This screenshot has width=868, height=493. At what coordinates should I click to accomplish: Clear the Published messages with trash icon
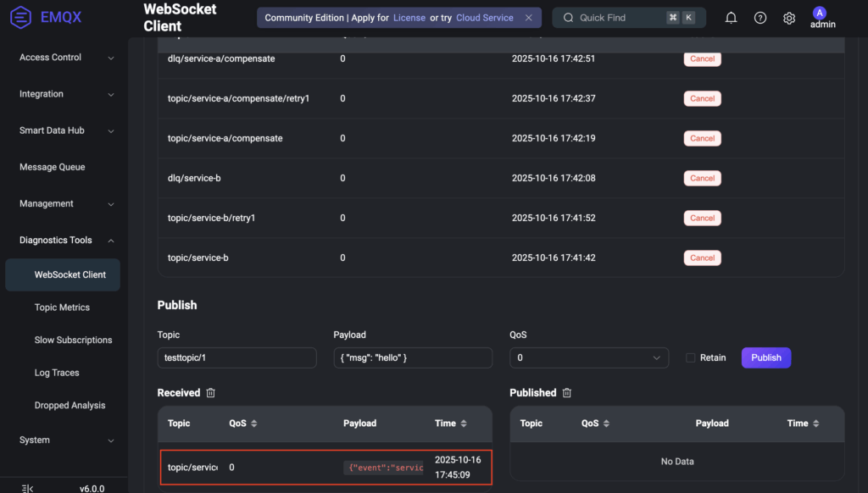pyautogui.click(x=567, y=393)
